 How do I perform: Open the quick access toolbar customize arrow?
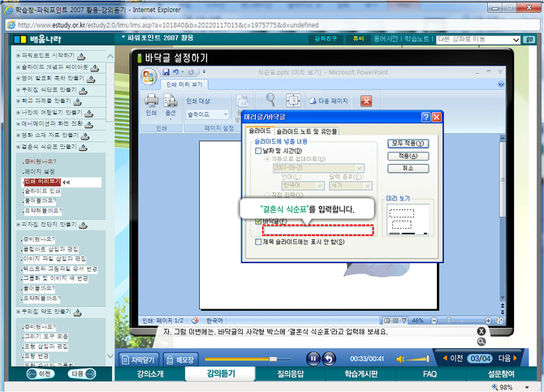pyautogui.click(x=204, y=71)
